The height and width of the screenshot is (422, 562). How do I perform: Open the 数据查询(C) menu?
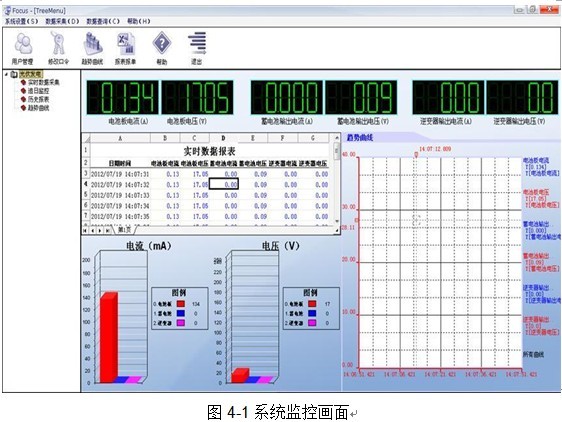[103, 21]
